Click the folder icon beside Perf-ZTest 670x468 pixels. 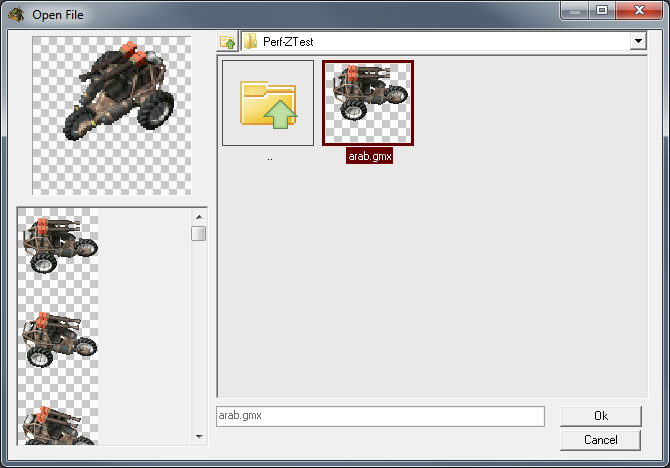pos(250,41)
